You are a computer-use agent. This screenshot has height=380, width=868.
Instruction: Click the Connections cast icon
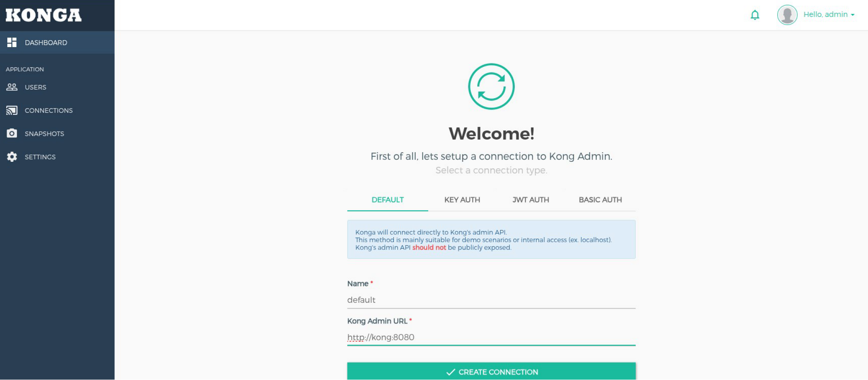pos(12,110)
